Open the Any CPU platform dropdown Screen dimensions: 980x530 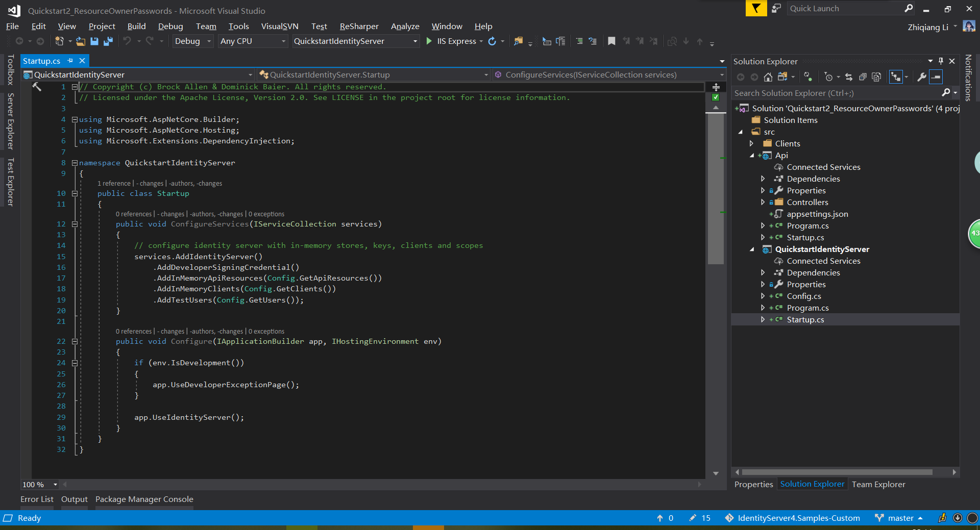pyautogui.click(x=252, y=41)
